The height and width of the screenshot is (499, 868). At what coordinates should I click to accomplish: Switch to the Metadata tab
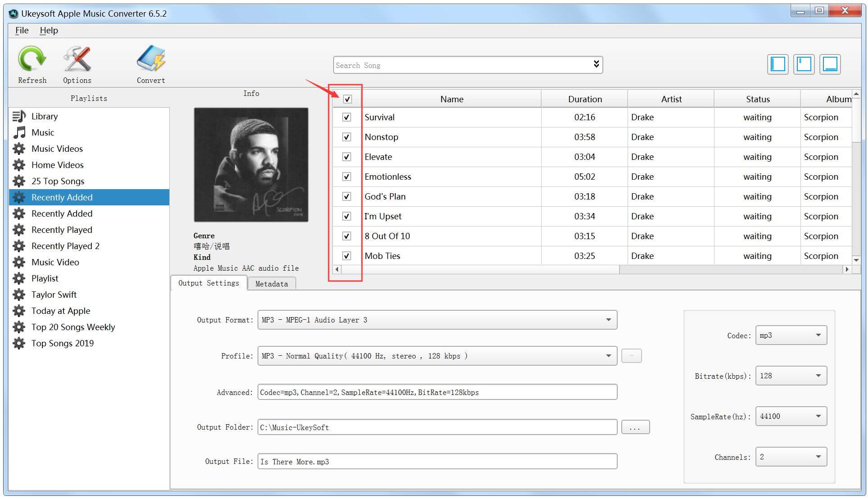[270, 283]
